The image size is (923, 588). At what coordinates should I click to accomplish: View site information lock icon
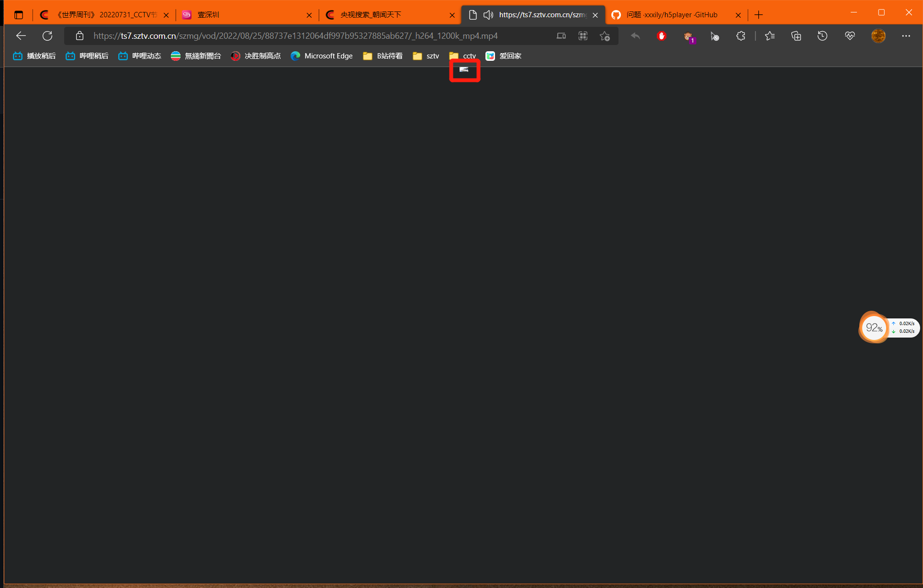80,36
